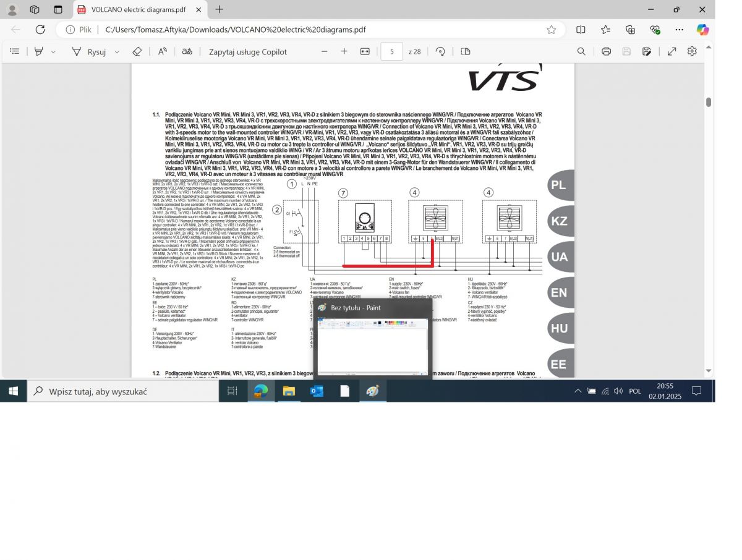742x560 pixels.
Task: Click the POL input language indicator
Action: click(635, 391)
